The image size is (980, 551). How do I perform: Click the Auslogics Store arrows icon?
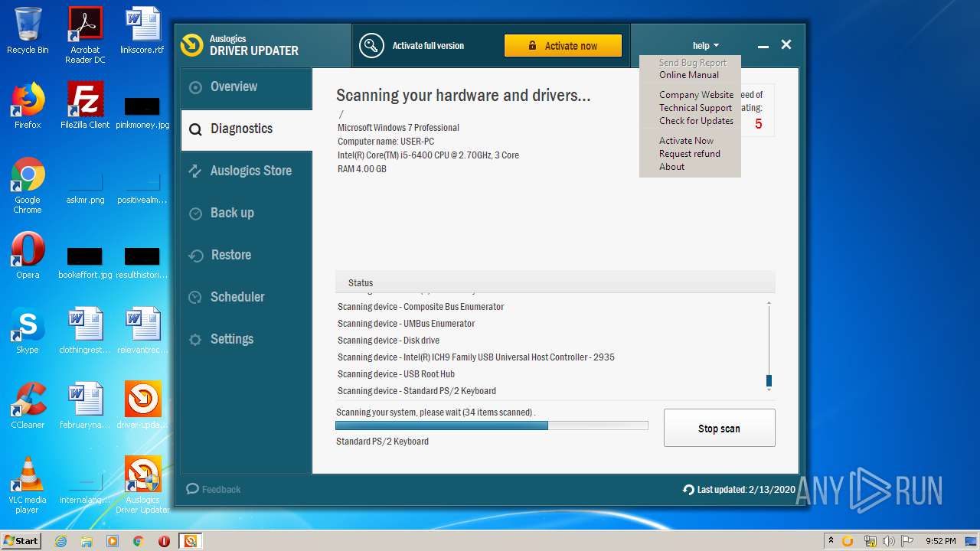coord(196,171)
